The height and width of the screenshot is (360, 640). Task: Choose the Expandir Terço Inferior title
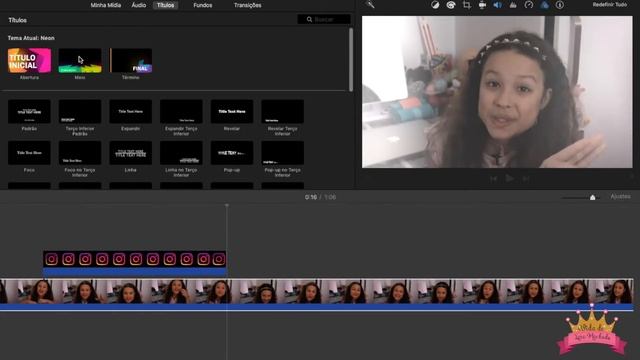coord(181,111)
